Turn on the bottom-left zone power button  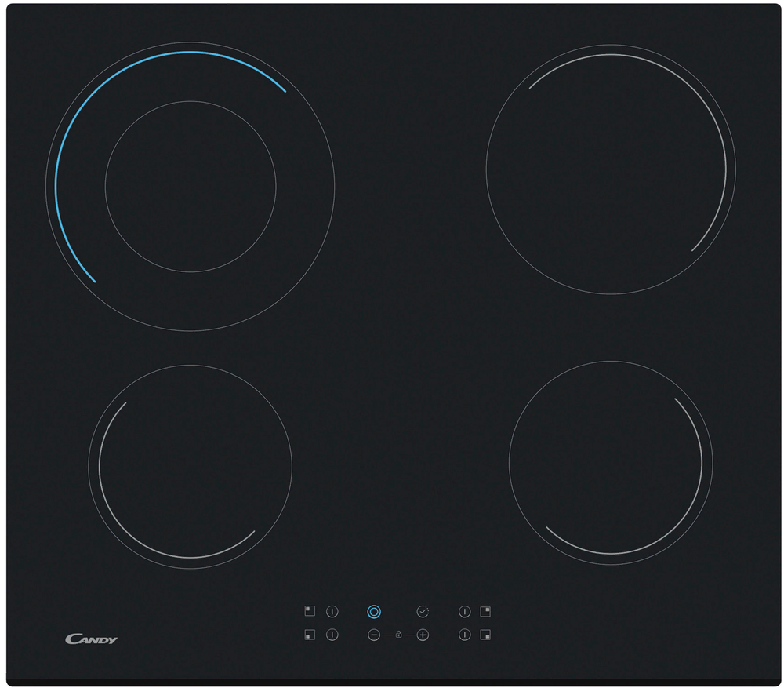pos(332,635)
